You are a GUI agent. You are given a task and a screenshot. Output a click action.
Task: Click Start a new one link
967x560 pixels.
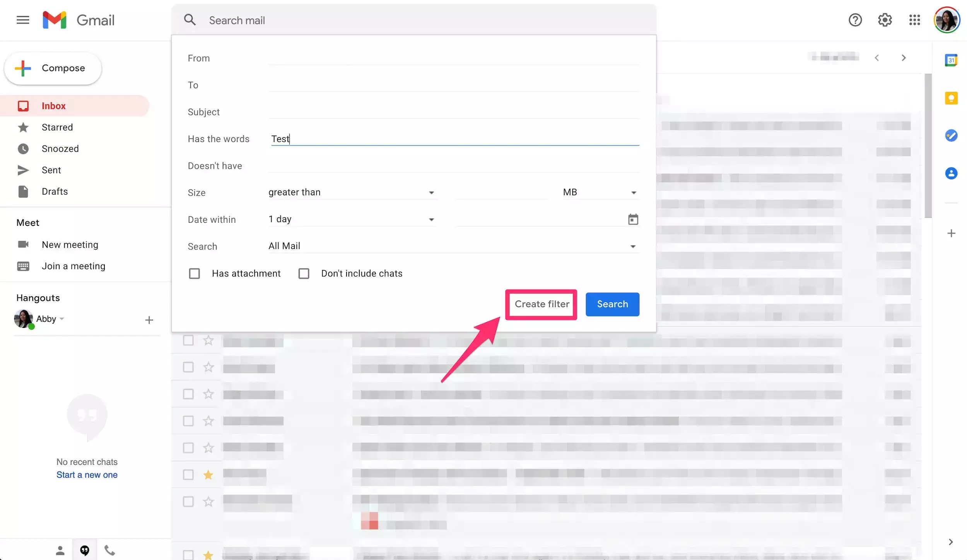[87, 475]
